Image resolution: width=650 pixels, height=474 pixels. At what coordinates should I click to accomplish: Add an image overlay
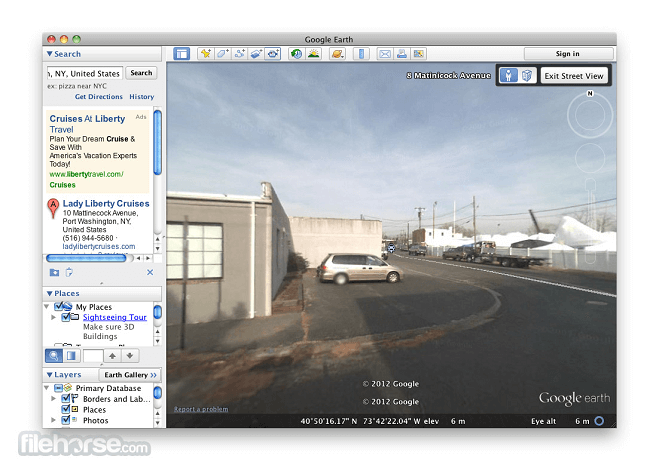click(x=256, y=54)
